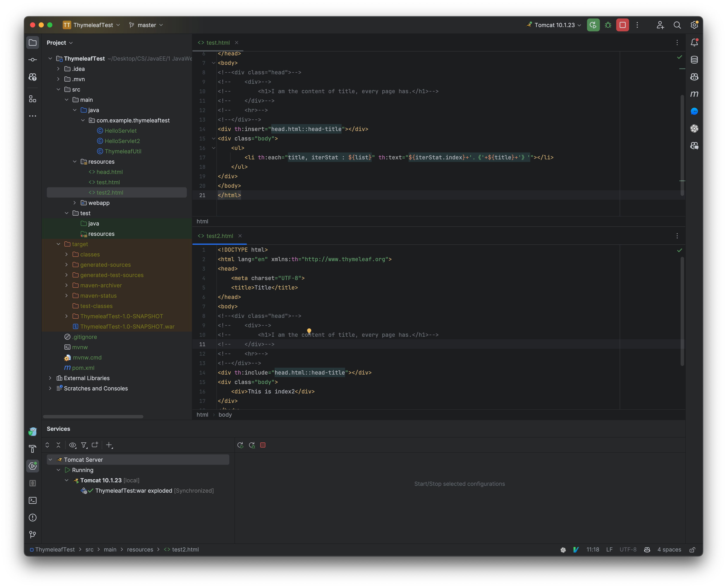This screenshot has height=588, width=727.
Task: Collapse the Tomcat Server services node
Action: point(50,460)
